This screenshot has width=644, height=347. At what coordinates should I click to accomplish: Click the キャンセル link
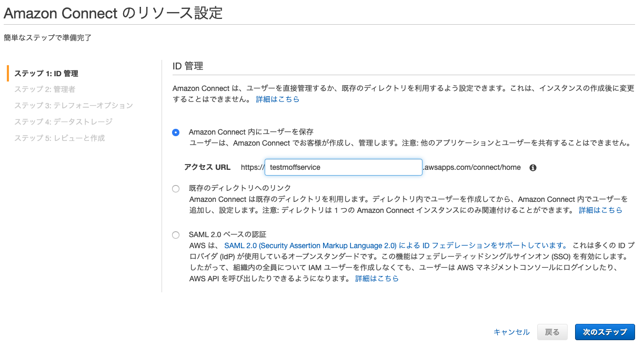click(x=511, y=332)
